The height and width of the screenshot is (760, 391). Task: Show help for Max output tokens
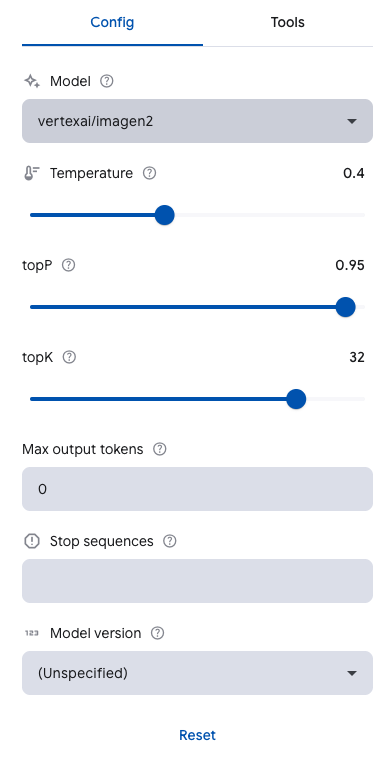[159, 449]
